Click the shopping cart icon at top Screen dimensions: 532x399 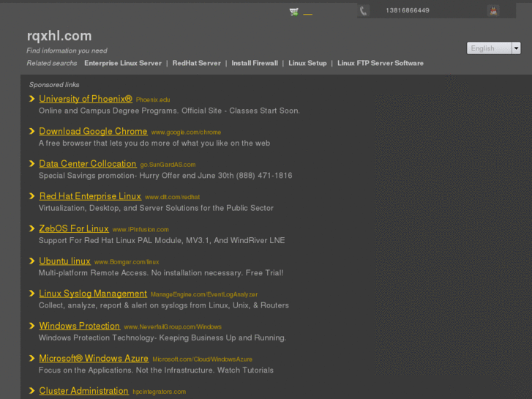pyautogui.click(x=294, y=12)
